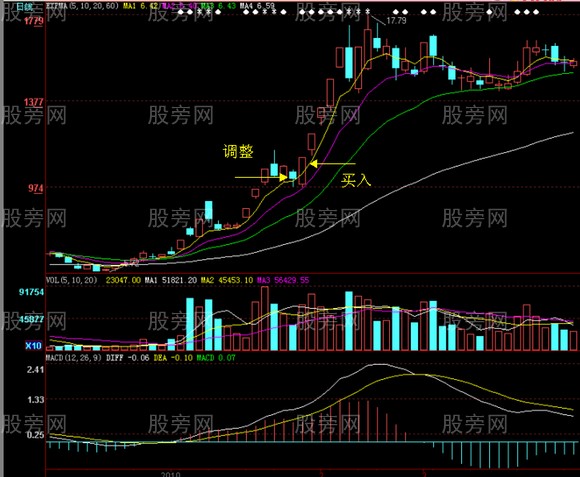
Task: Select the VOL MA3 56429.55 legend value
Action: pos(283,280)
